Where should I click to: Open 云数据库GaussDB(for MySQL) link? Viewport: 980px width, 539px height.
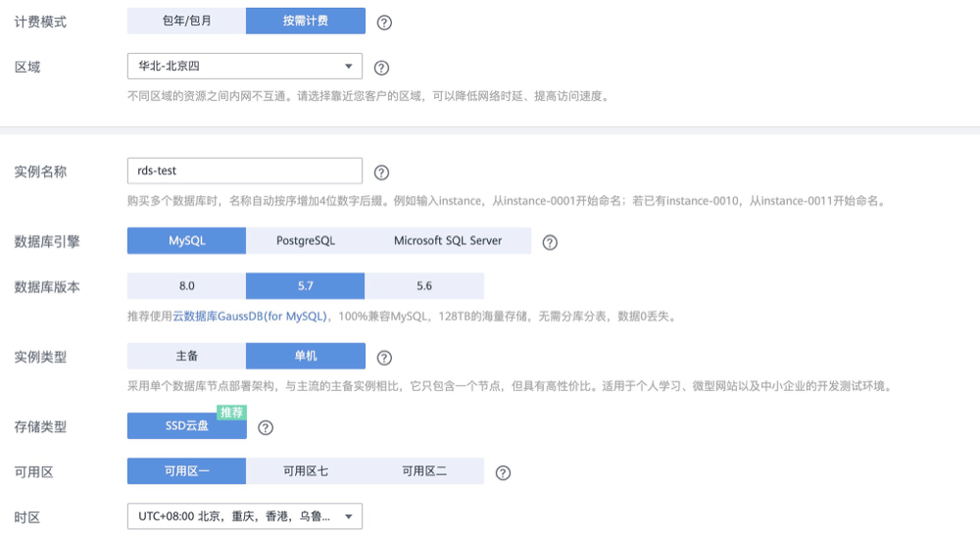(x=250, y=317)
